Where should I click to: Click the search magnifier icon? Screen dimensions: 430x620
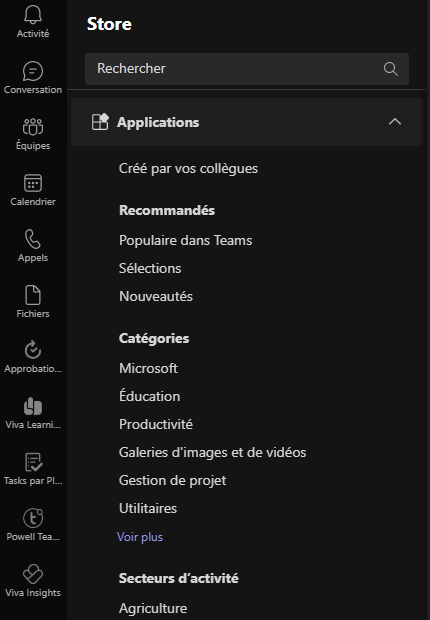(390, 69)
